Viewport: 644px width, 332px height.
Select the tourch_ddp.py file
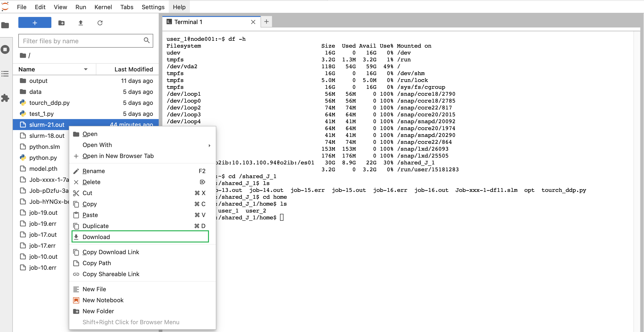coord(49,103)
